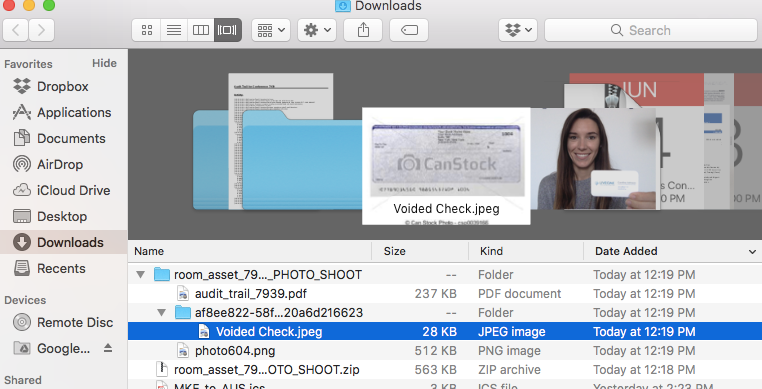This screenshot has width=762, height=389.
Task: Select the MKE to AUS ics file
Action: tap(445, 385)
